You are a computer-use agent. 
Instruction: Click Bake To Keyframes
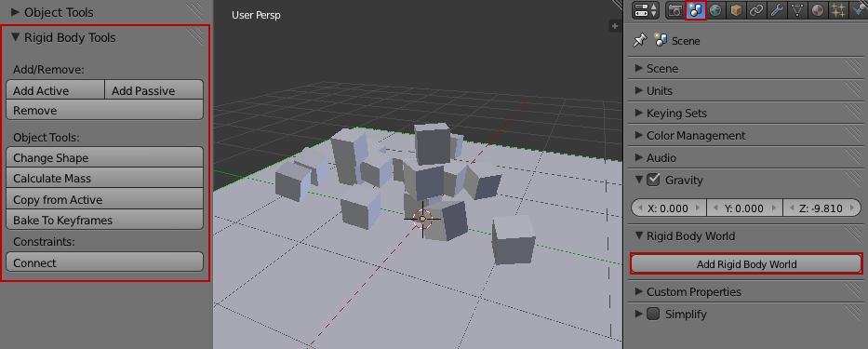tap(104, 220)
